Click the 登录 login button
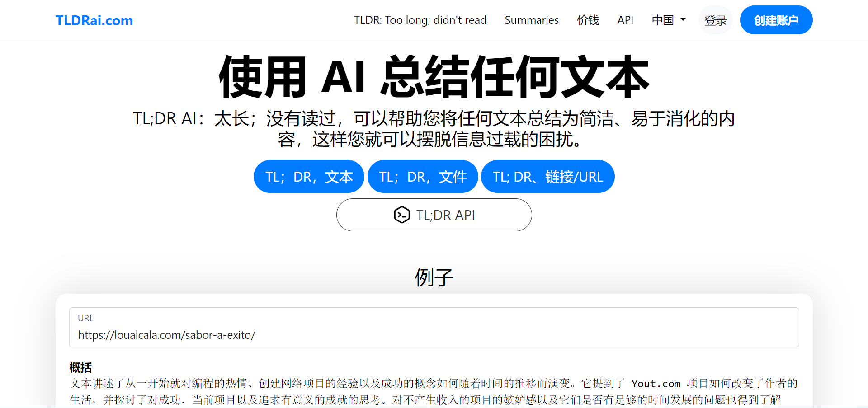The image size is (868, 408). pos(716,20)
